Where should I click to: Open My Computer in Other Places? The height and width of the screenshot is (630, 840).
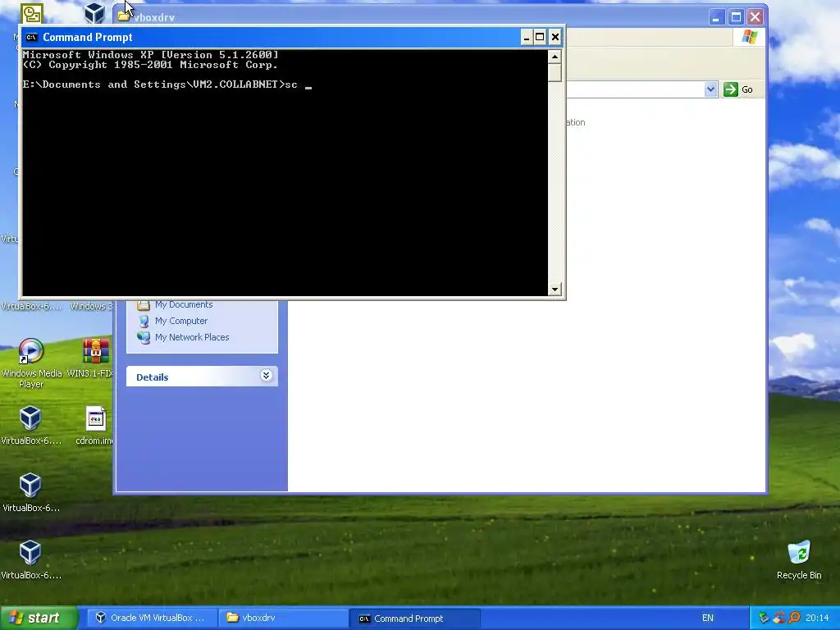coord(181,321)
